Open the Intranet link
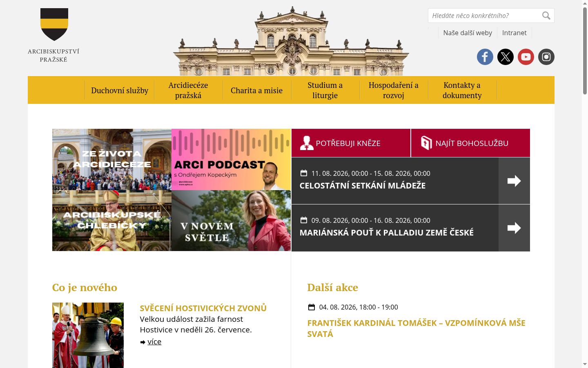This screenshot has height=368, width=588. coord(514,33)
